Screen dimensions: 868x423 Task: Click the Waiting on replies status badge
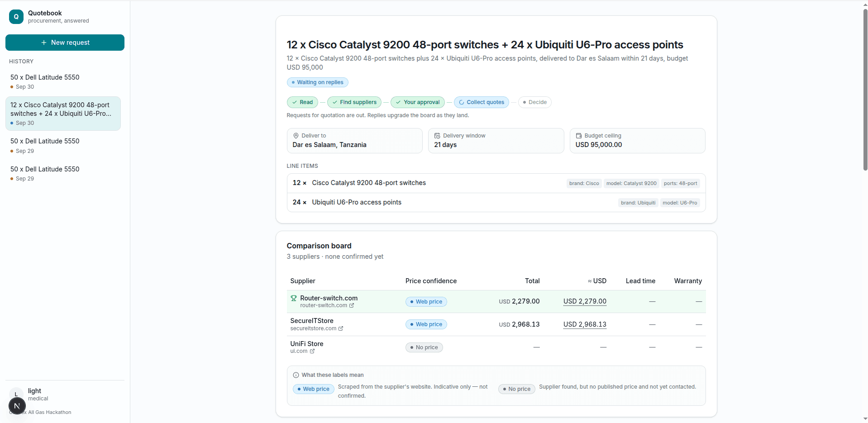point(317,82)
